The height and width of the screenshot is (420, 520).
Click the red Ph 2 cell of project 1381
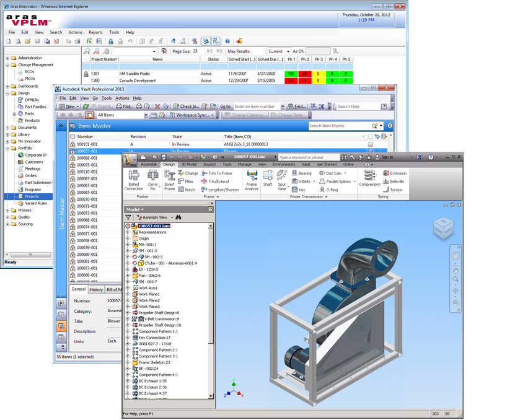click(305, 74)
